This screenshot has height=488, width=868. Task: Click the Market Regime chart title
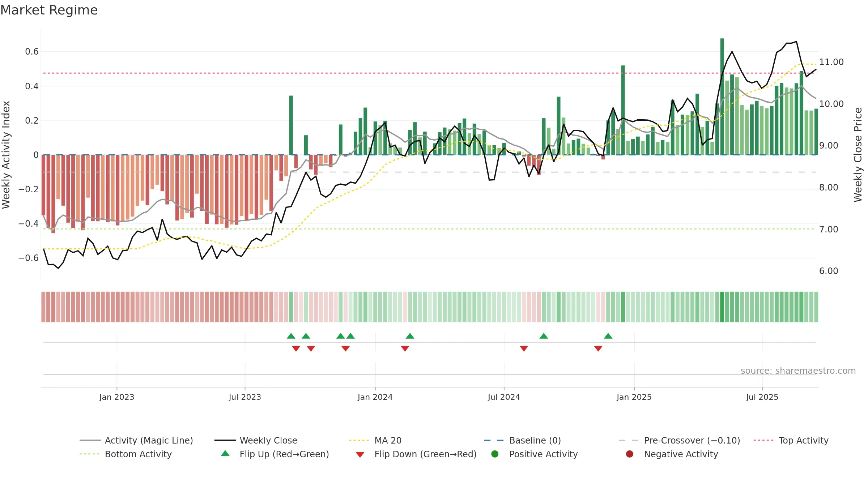click(49, 10)
